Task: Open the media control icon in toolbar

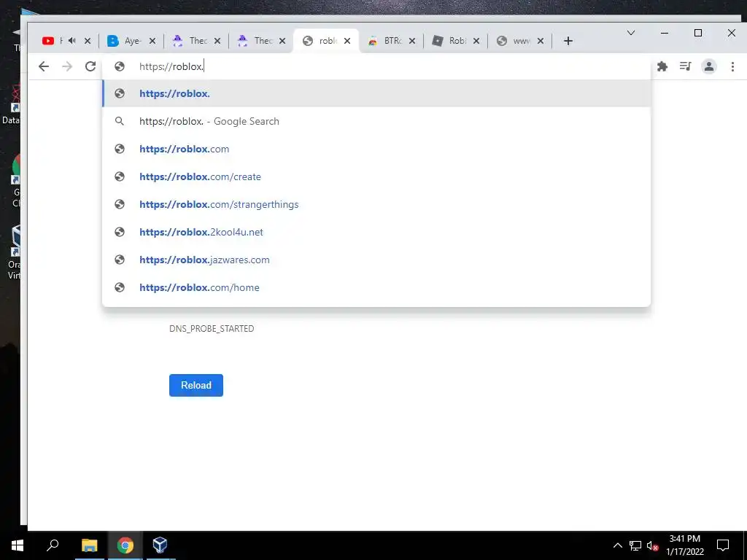Action: [686, 66]
